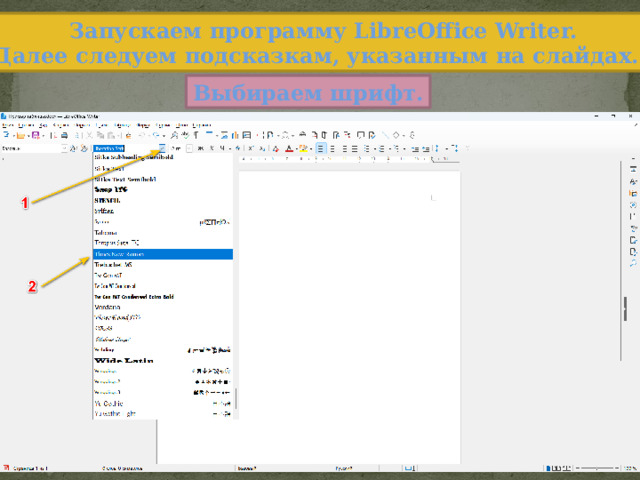Decrease paragraph indent
This screenshot has width=640, height=480.
click(426, 149)
